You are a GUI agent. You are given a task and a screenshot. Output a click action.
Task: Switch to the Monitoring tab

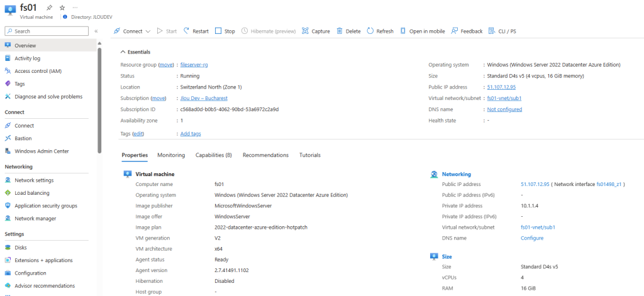(171, 155)
